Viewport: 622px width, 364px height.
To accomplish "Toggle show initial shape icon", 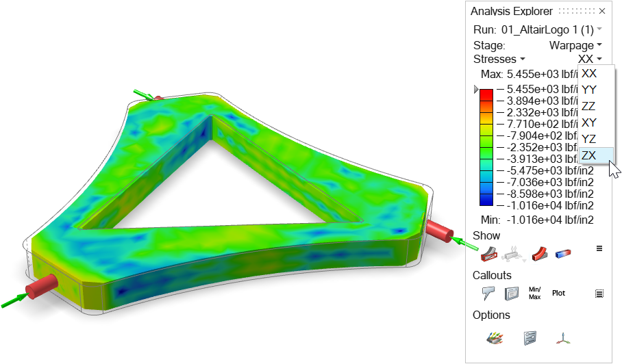I will tap(488, 253).
